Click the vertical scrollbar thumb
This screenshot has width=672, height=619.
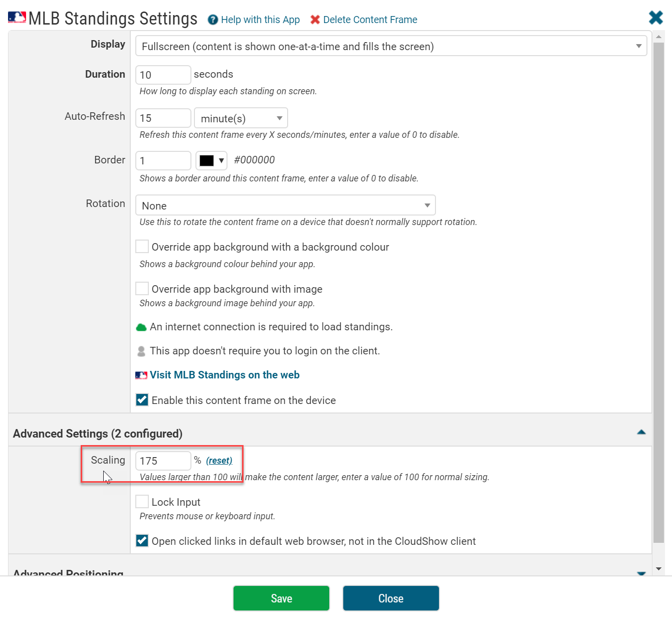pyautogui.click(x=659, y=293)
